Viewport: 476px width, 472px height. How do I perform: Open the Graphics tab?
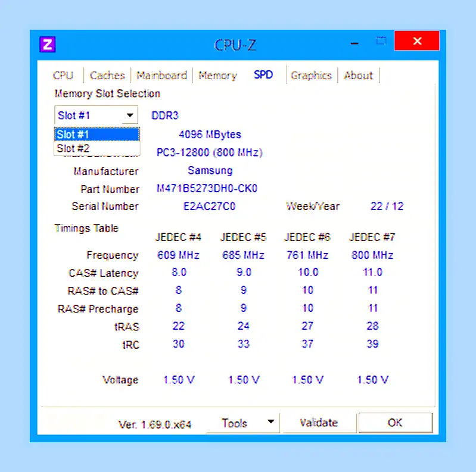[x=312, y=75]
